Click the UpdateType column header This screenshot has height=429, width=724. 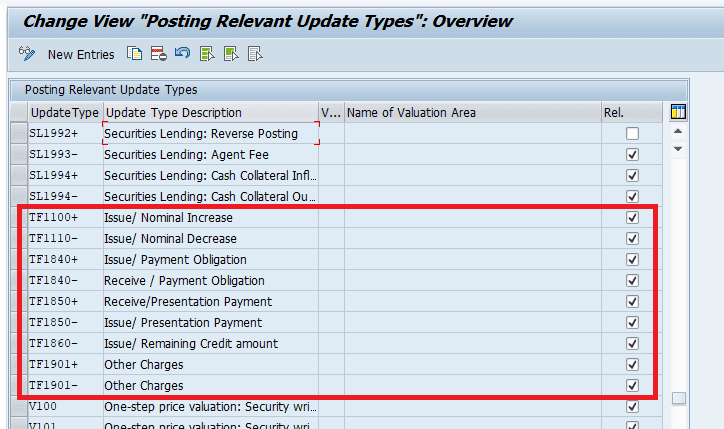coord(64,113)
